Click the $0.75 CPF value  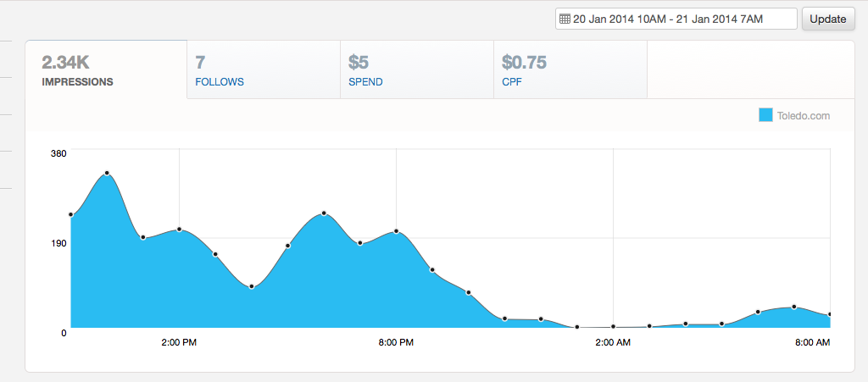click(524, 62)
